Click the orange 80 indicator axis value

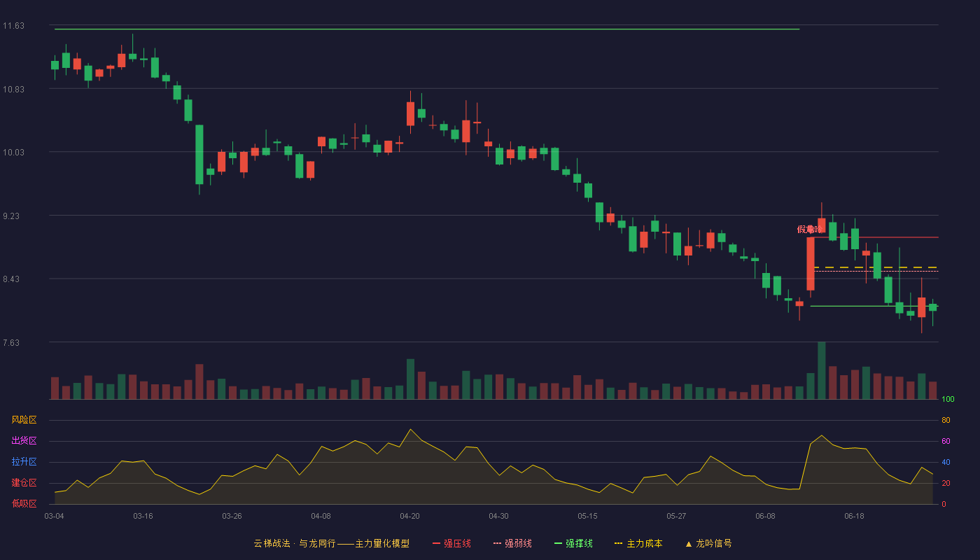(x=946, y=420)
